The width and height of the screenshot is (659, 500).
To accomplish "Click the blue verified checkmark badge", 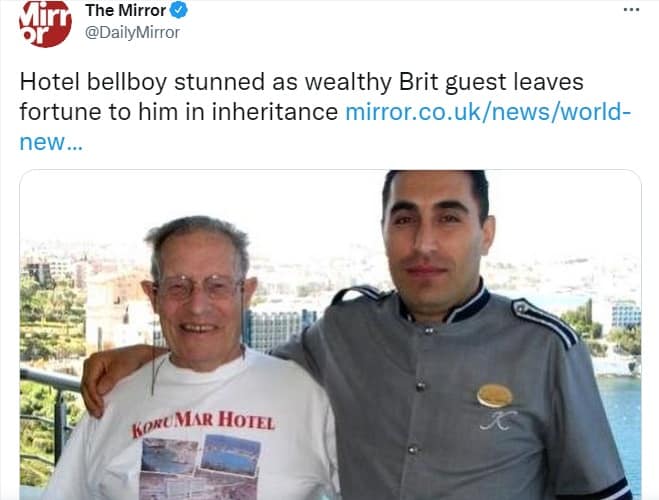I will pos(179,11).
